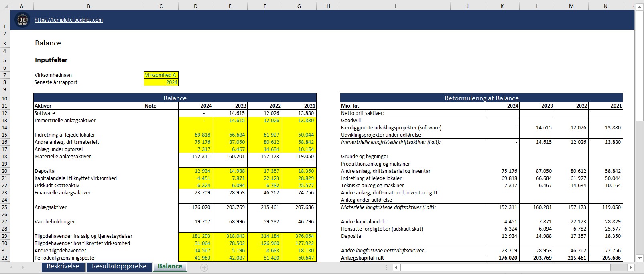Click the Note column heading
This screenshot has height=274, width=644.
pyautogui.click(x=150, y=106)
